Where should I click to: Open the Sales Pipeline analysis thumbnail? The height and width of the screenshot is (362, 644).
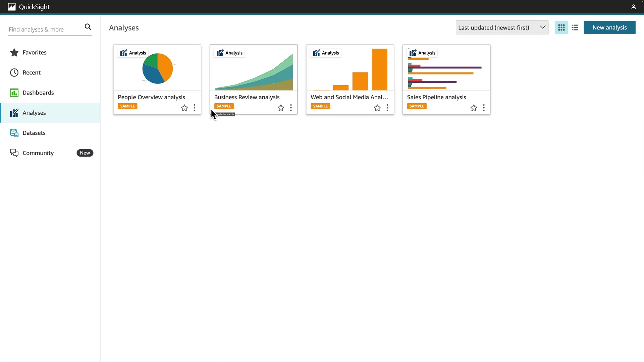[x=446, y=72]
